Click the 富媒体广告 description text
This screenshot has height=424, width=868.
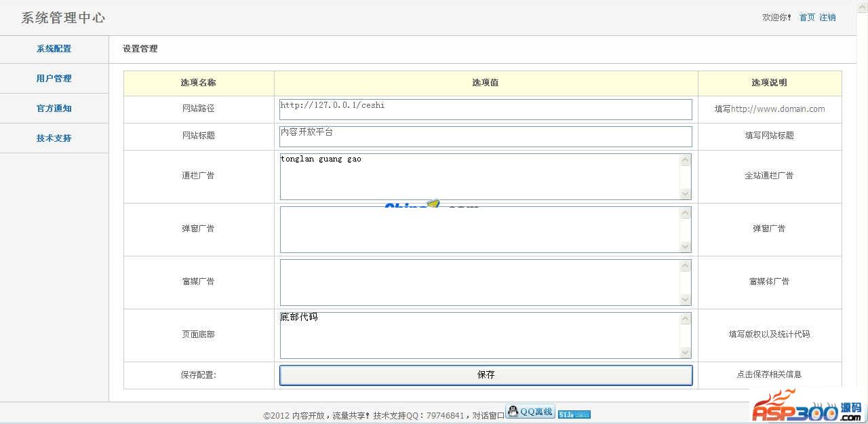(770, 282)
